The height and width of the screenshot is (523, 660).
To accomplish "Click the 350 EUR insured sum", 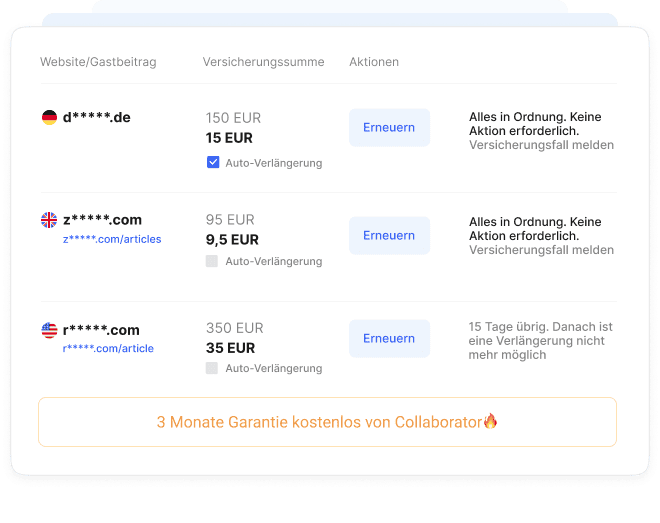I will point(234,328).
